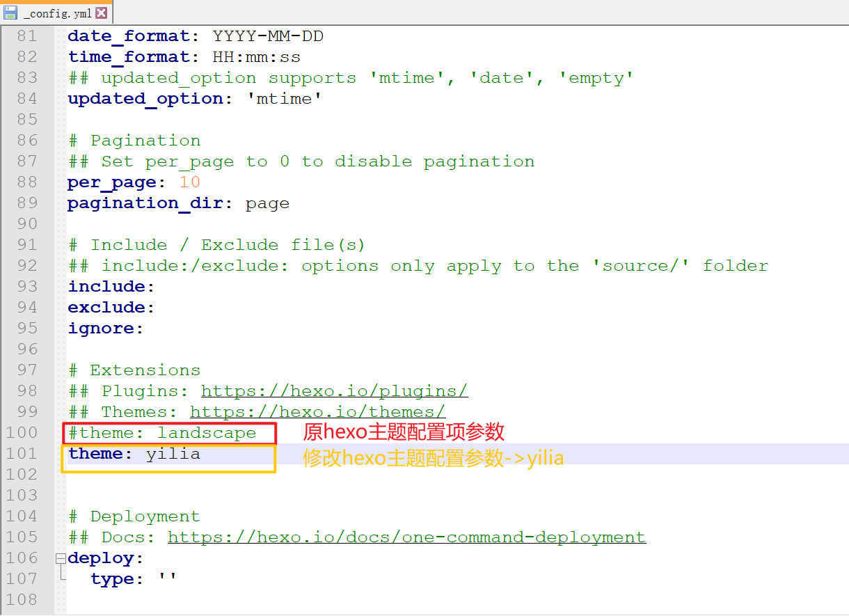Open the one-command-deployment docs link

pos(406,537)
